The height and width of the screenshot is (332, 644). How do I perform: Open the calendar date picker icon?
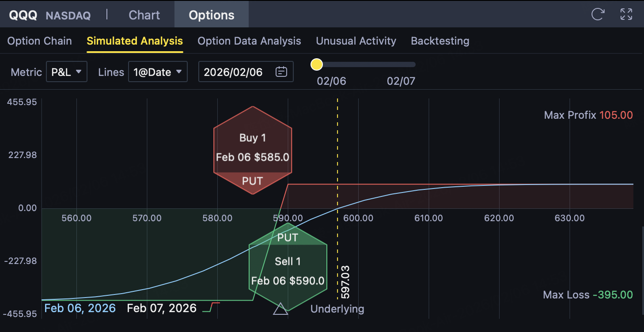click(281, 72)
